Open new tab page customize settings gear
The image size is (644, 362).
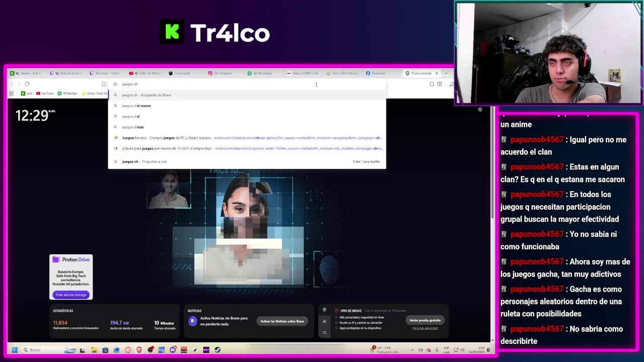pyautogui.click(x=480, y=110)
